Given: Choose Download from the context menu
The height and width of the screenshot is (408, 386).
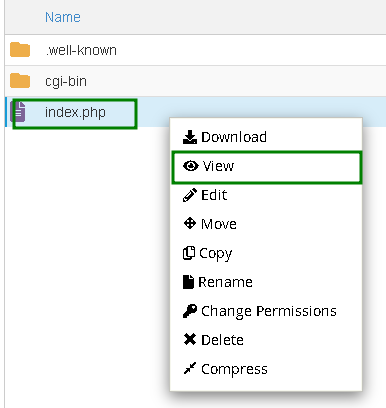Looking at the screenshot, I should (266, 137).
